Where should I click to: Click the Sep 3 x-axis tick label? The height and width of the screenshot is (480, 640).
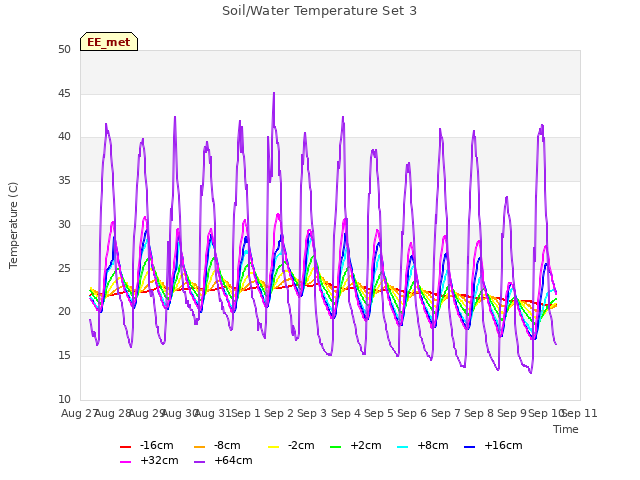coord(312,413)
